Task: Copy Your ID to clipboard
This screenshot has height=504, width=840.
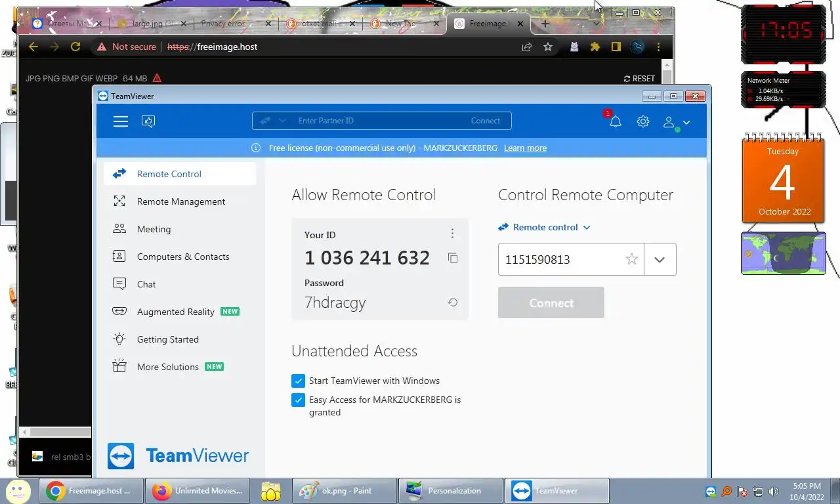Action: tap(453, 258)
